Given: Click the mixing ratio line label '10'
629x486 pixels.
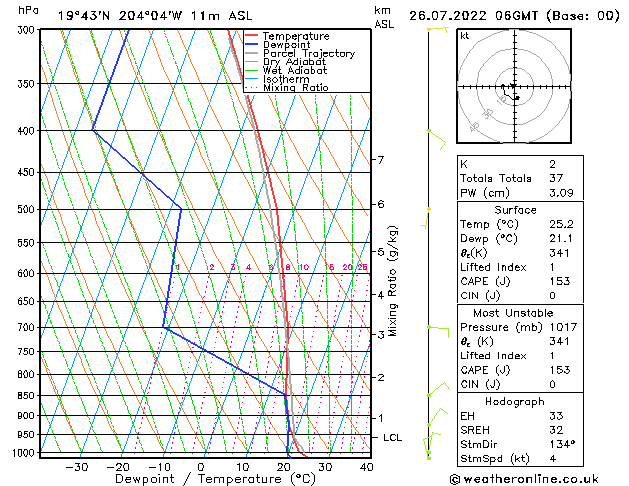Looking at the screenshot, I should point(304,267).
